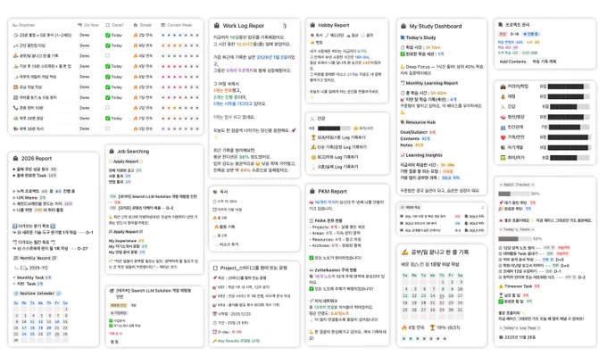Image resolution: width=607 pixels, height=364 pixels.
Task: Click the Log button with the smiley face icon
Action: click(x=335, y=157)
